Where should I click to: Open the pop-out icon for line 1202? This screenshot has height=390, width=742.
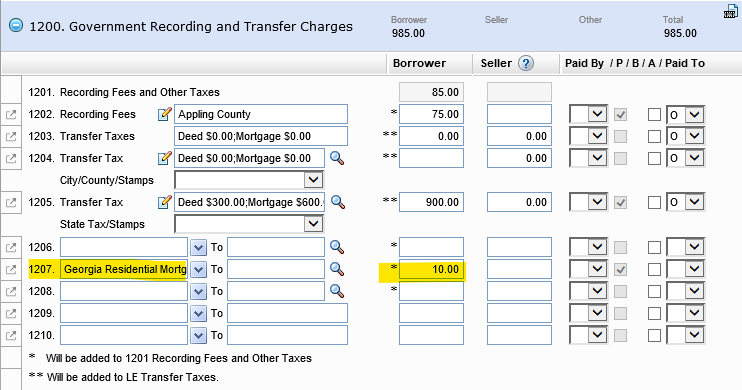(x=11, y=115)
